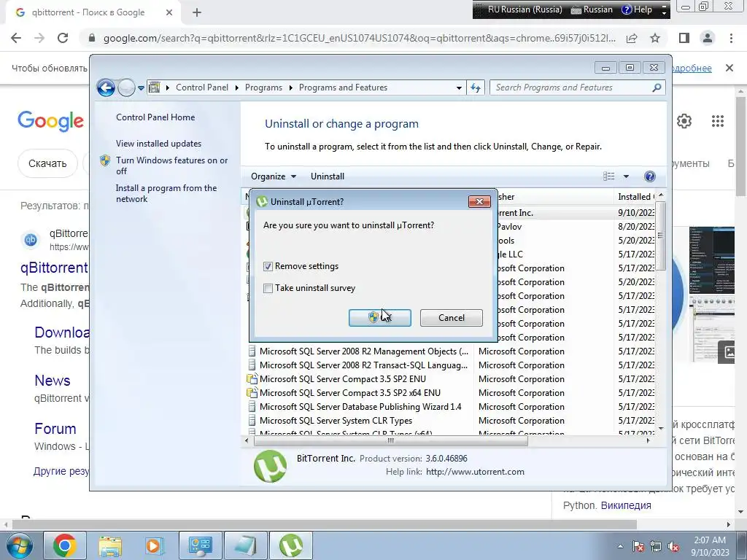The height and width of the screenshot is (560, 747).
Task: Change view with the view icon
Action: coord(609,176)
